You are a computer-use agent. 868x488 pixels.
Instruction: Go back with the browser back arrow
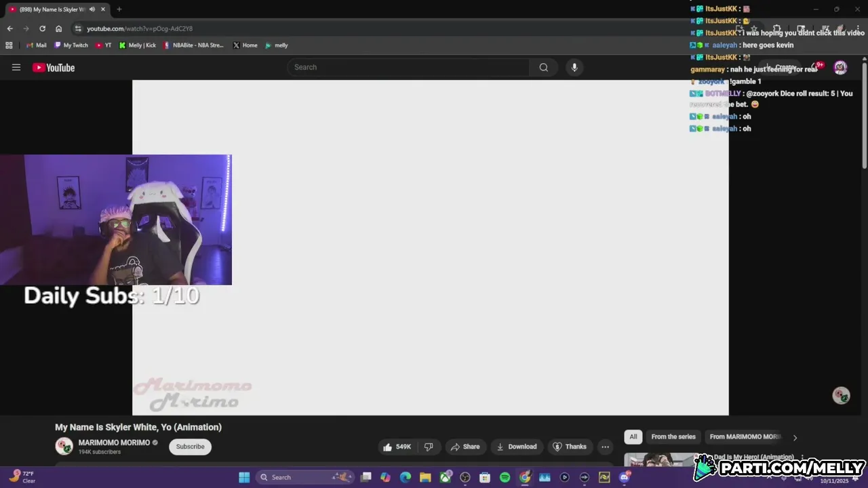pyautogui.click(x=9, y=28)
